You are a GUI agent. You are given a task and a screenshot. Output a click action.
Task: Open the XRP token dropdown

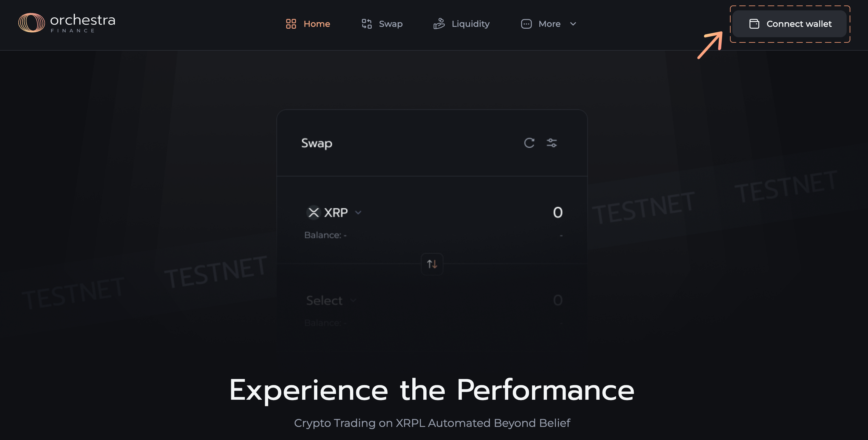coord(358,212)
